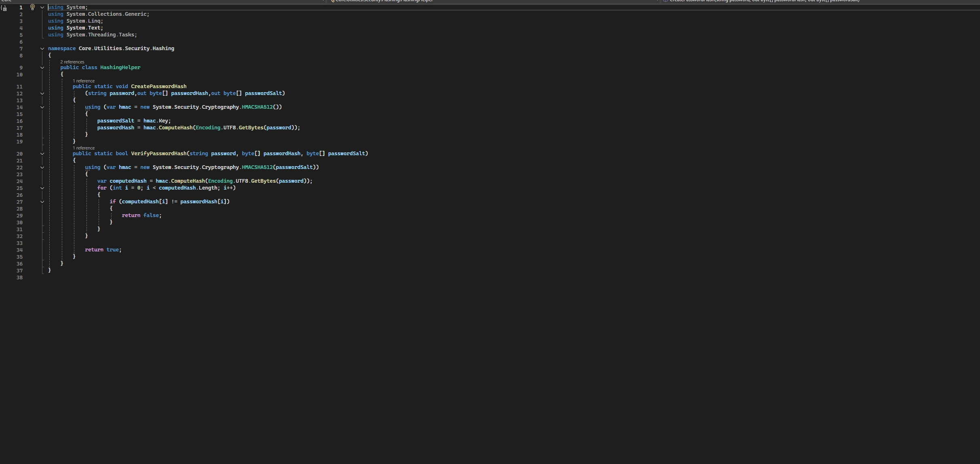Collapse the HashingHelper class region
Screen dimensions: 980x464
(42, 67)
